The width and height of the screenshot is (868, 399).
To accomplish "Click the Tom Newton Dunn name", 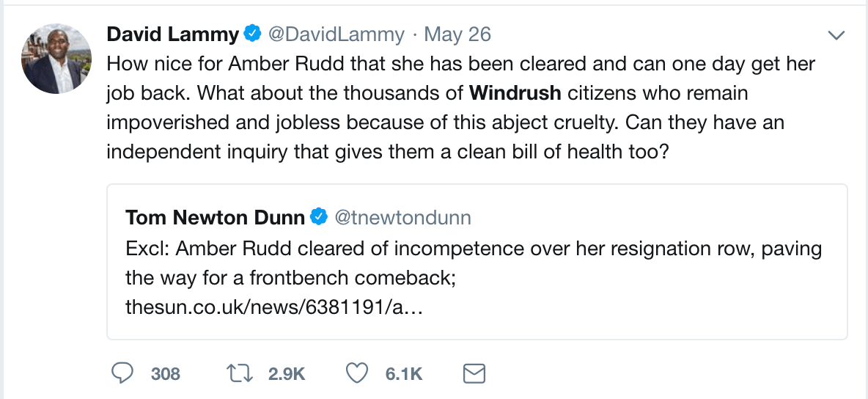I will (x=216, y=217).
